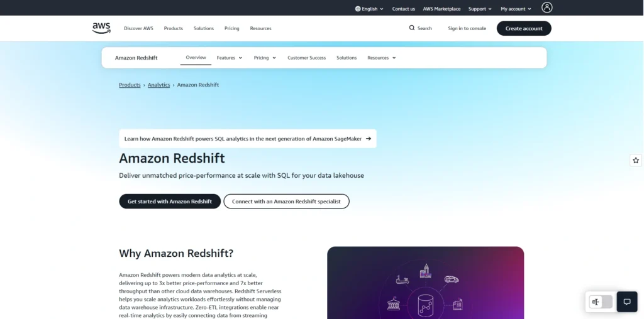This screenshot has height=319, width=644.
Task: Click the AWS logo
Action: tap(101, 28)
